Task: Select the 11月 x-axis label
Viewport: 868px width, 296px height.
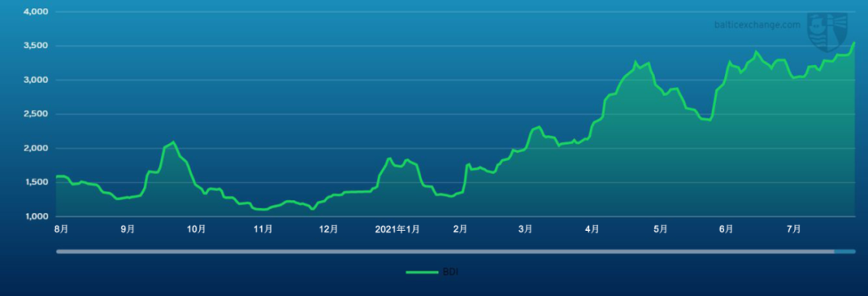Action: 263,229
